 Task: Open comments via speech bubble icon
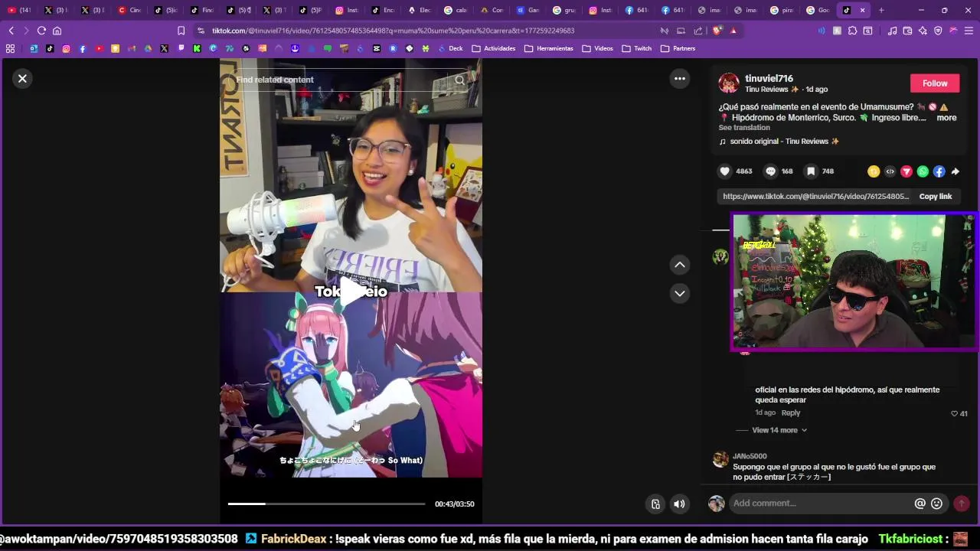pos(771,171)
